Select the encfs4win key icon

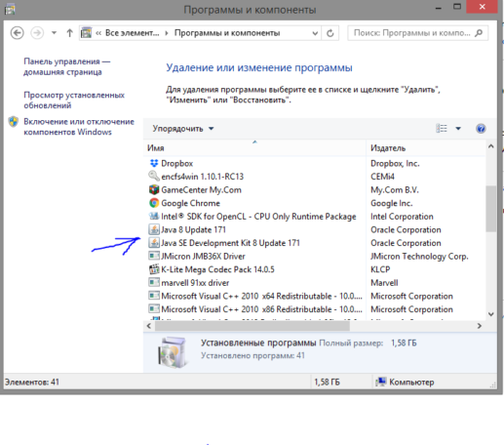[154, 176]
